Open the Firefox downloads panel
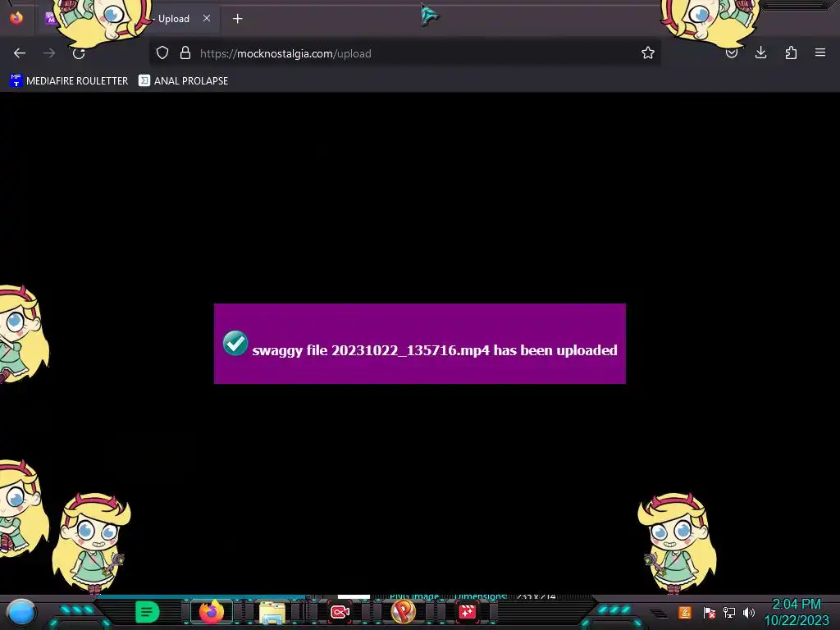 760,53
